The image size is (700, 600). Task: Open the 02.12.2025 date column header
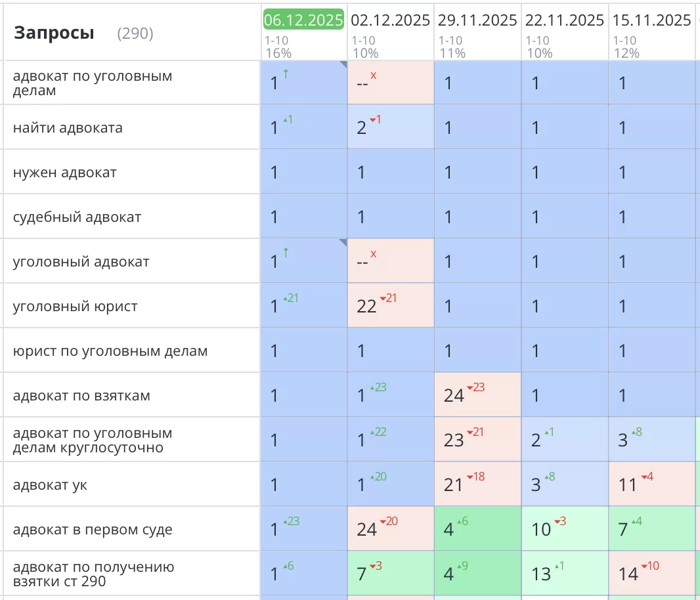point(391,20)
